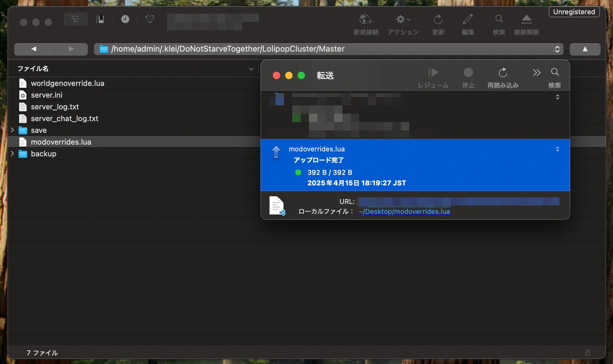Open the Bonjour view icon

point(150,19)
